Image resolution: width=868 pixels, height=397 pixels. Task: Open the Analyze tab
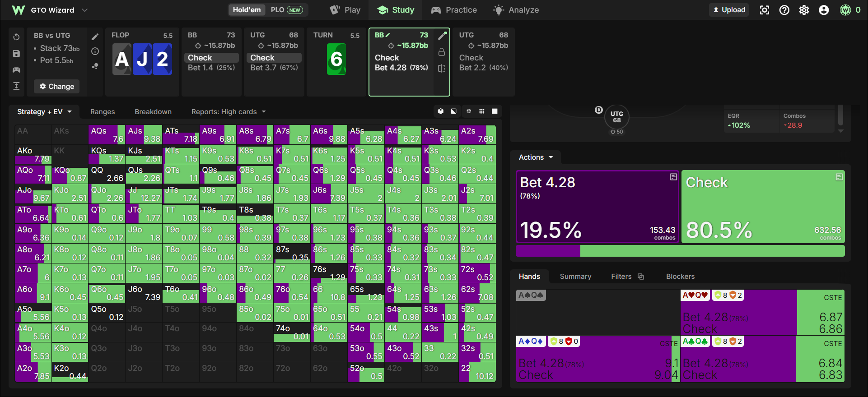516,10
